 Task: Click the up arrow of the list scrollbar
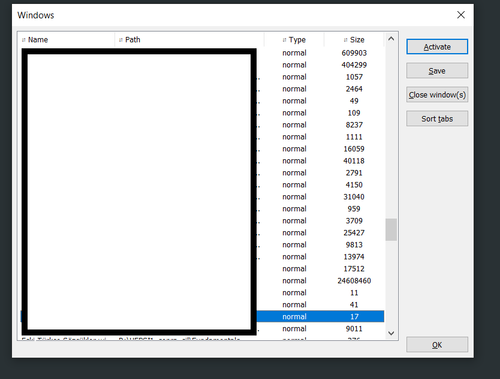click(x=391, y=39)
